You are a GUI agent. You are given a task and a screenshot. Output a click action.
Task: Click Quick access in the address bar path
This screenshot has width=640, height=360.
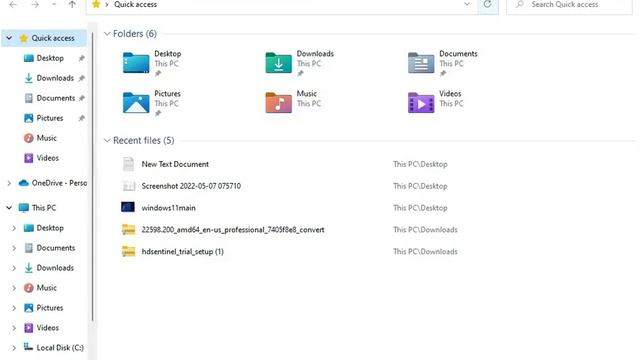pyautogui.click(x=135, y=4)
